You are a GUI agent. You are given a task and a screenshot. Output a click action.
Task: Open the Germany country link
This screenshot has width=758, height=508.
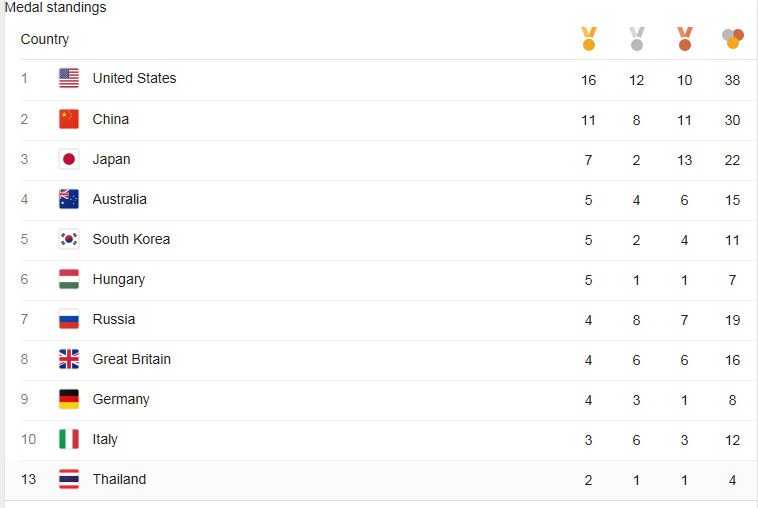tap(121, 399)
